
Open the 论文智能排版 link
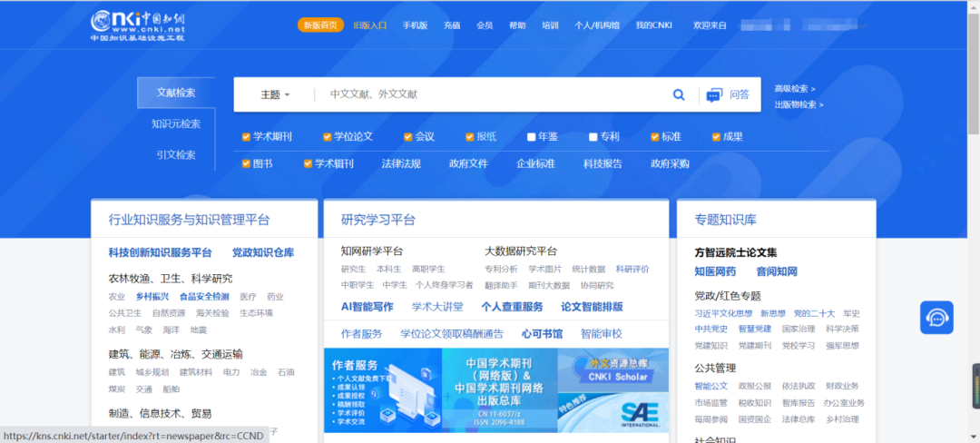[592, 306]
